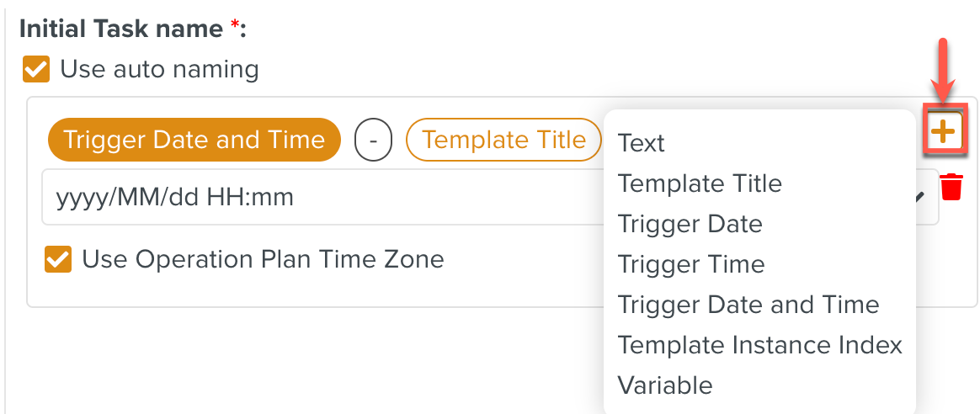This screenshot has width=980, height=414.
Task: Click the format dropdown chevron arrow
Action: pyautogui.click(x=922, y=197)
